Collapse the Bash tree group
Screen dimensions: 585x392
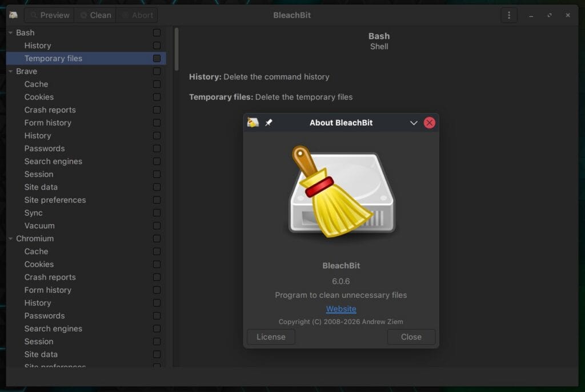[11, 33]
